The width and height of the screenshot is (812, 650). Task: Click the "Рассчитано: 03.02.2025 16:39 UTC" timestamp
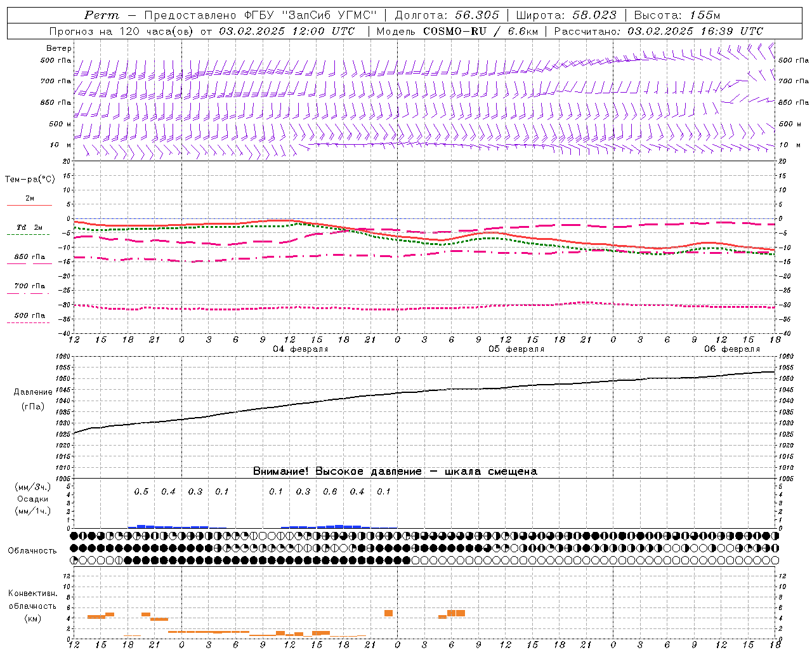tap(658, 31)
